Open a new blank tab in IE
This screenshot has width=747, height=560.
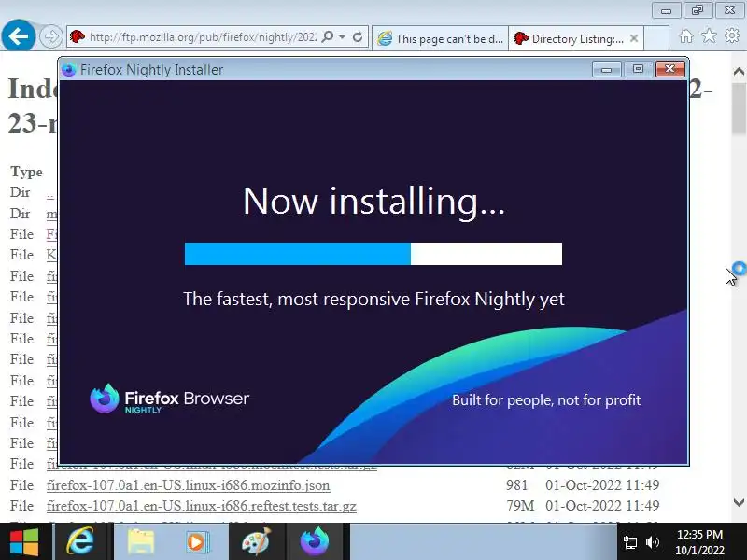(x=656, y=38)
